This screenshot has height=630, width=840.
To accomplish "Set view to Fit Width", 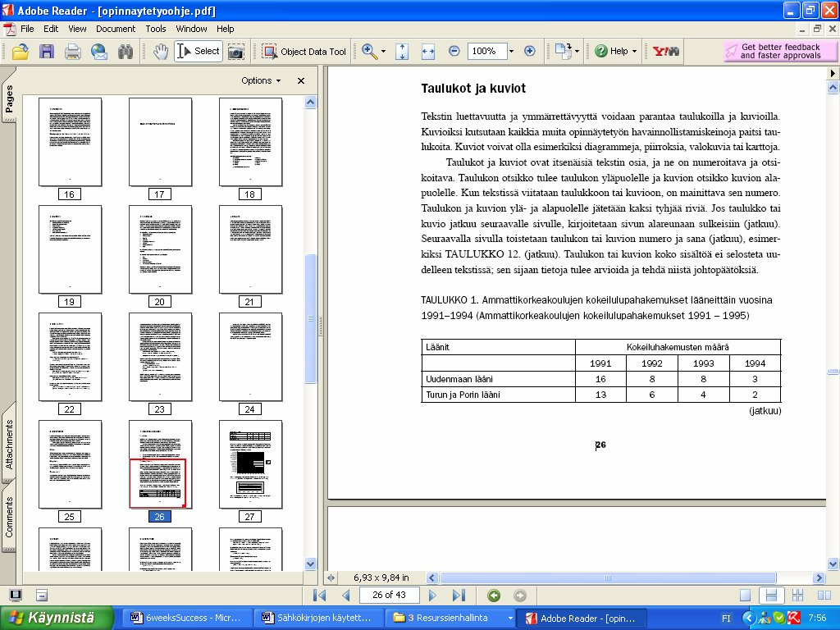I will pos(428,52).
